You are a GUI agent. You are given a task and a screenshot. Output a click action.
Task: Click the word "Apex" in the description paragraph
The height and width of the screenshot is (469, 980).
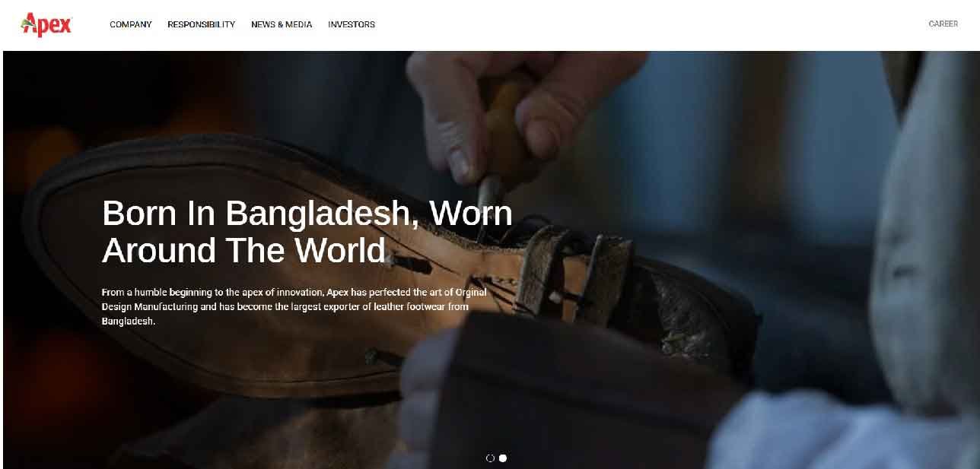tap(337, 292)
